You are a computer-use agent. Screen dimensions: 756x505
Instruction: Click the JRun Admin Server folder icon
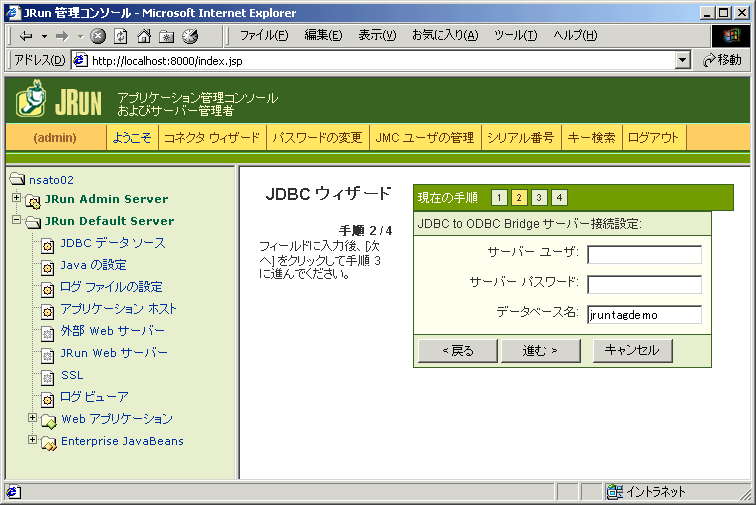pyautogui.click(x=33, y=201)
